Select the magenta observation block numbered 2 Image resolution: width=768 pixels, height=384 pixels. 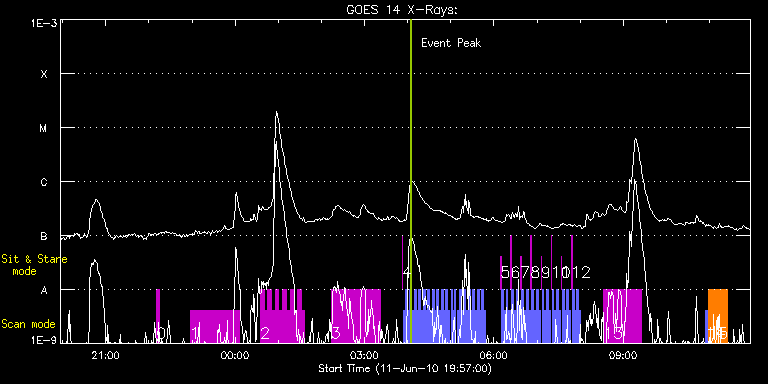tap(282, 316)
